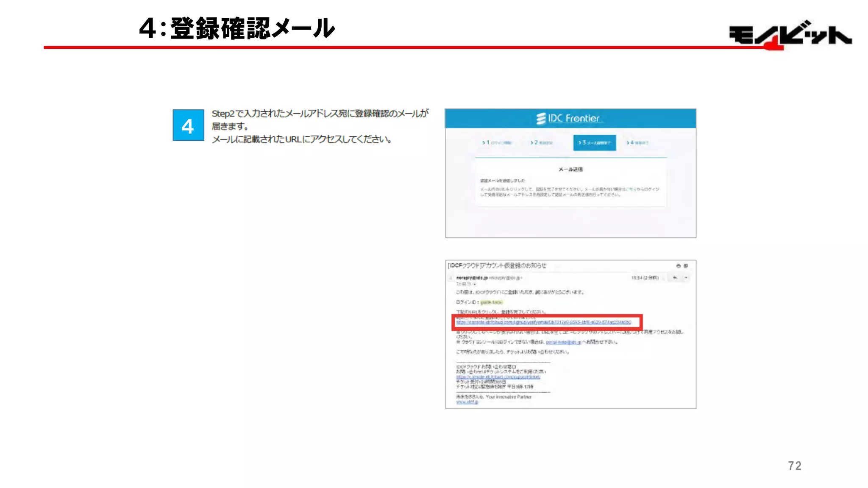Click the noreply@idc.jp sender name
The height and width of the screenshot is (488, 868).
[x=472, y=278]
